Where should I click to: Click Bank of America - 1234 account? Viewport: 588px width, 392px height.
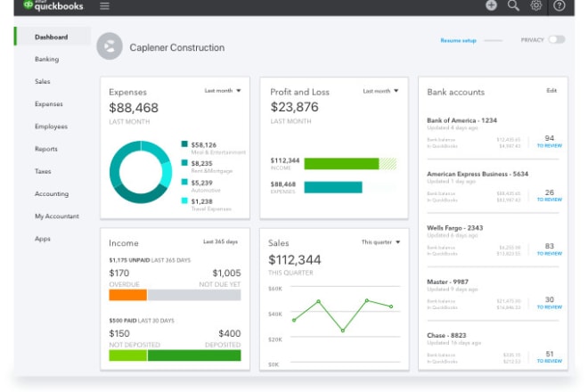click(x=462, y=120)
